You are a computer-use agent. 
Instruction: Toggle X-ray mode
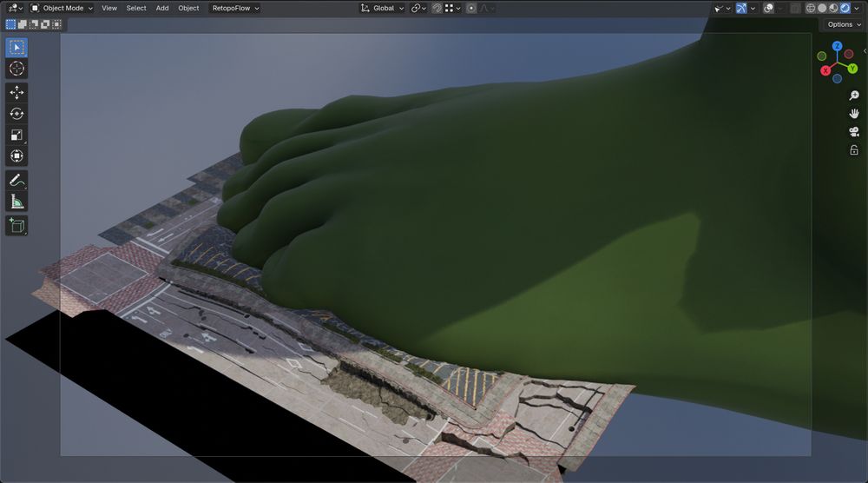pyautogui.click(x=795, y=9)
